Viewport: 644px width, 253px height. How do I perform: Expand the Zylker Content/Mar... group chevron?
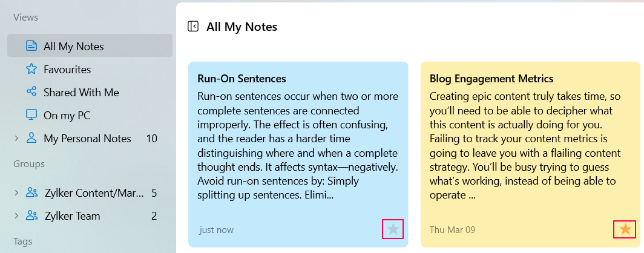click(x=16, y=192)
